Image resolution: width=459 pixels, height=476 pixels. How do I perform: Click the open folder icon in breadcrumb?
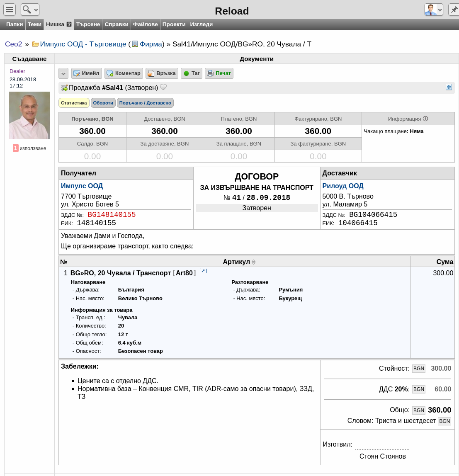36,44
